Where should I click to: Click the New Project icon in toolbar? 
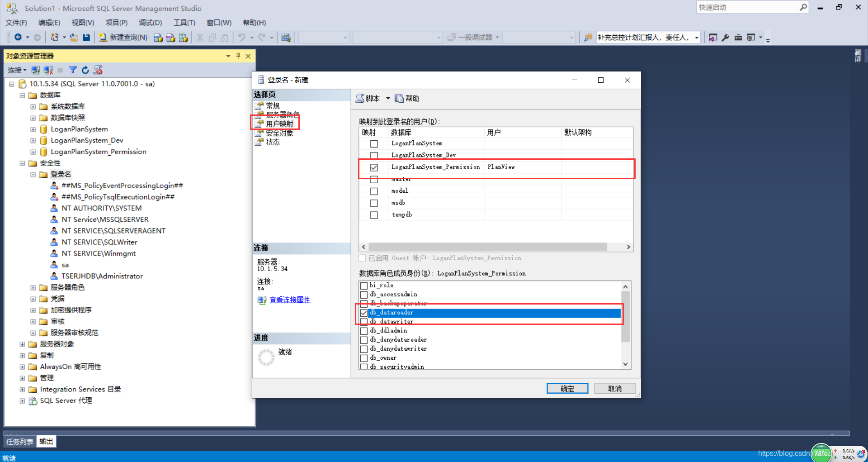point(55,38)
